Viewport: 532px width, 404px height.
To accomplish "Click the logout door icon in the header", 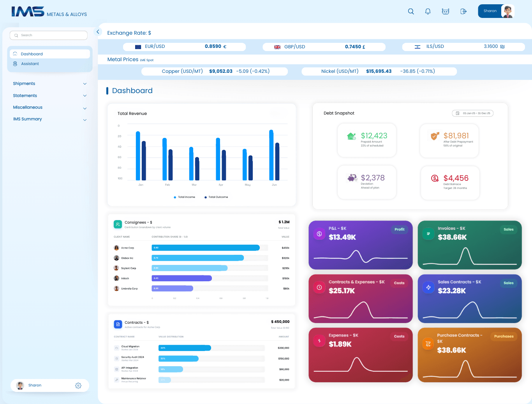I will click(463, 11).
